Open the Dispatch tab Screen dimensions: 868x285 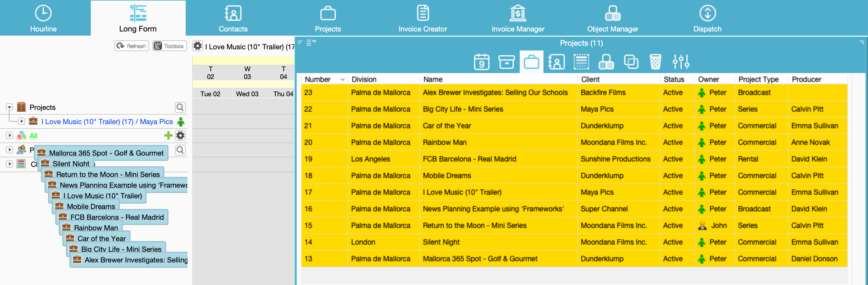[707, 18]
